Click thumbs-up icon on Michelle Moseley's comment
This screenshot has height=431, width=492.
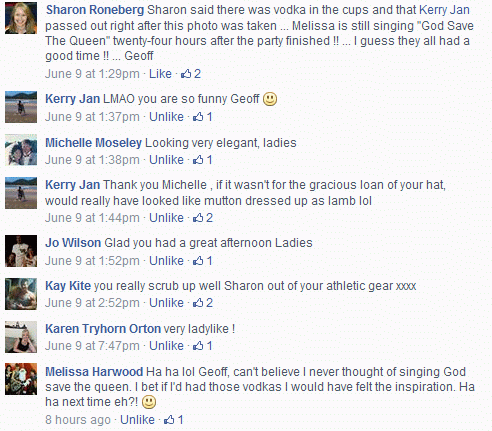198,160
